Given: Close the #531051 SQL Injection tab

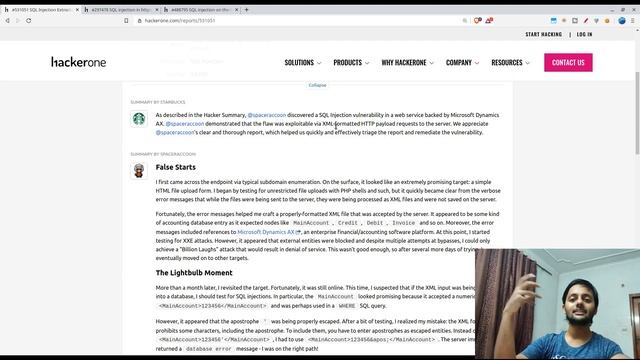Looking at the screenshot, I should 77,9.
